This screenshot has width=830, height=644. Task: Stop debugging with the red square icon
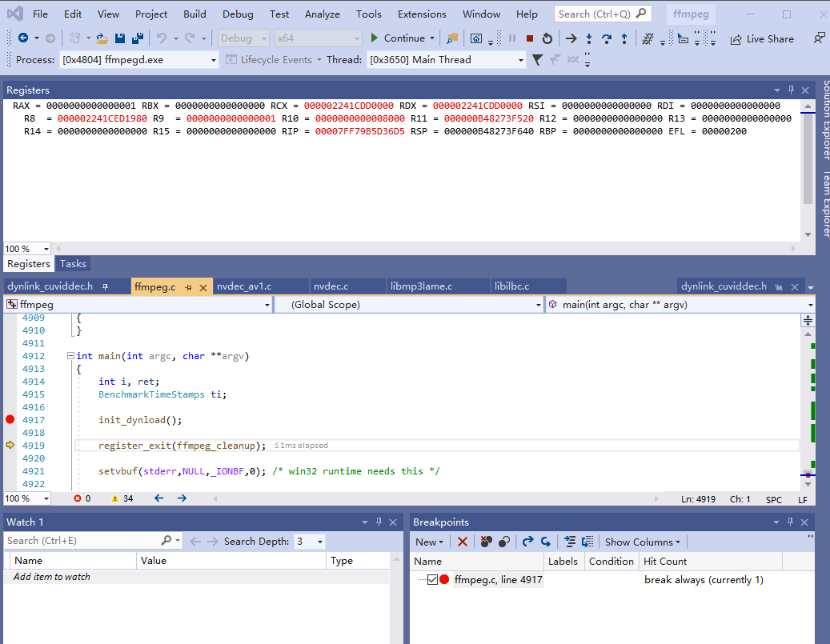(x=530, y=38)
